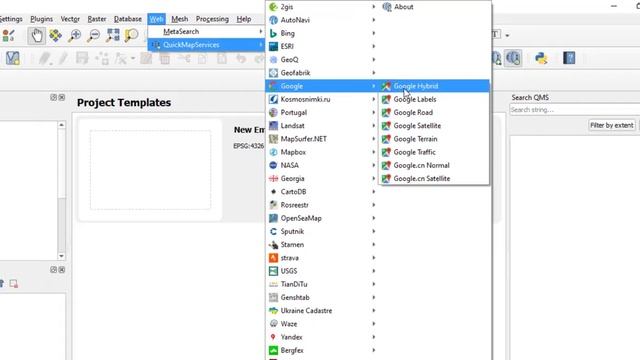Click the Waze logo icon
The width and height of the screenshot is (640, 360).
(273, 324)
